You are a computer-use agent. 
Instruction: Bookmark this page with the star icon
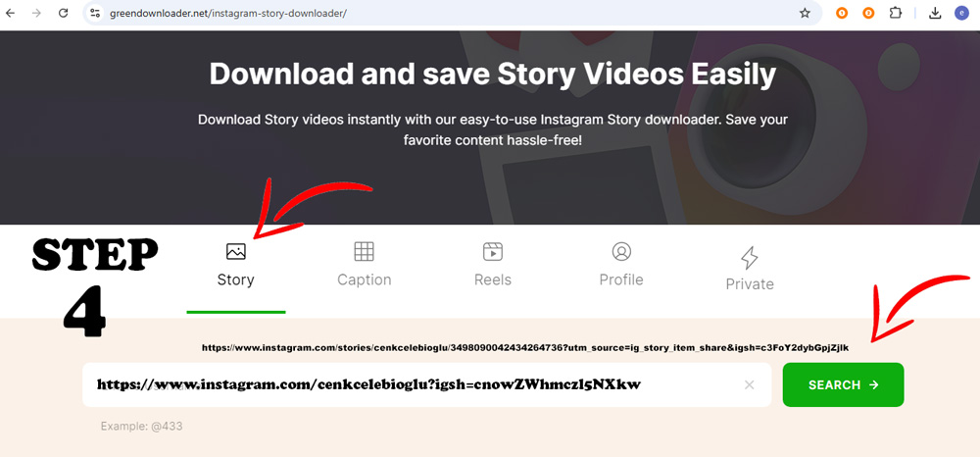[805, 13]
